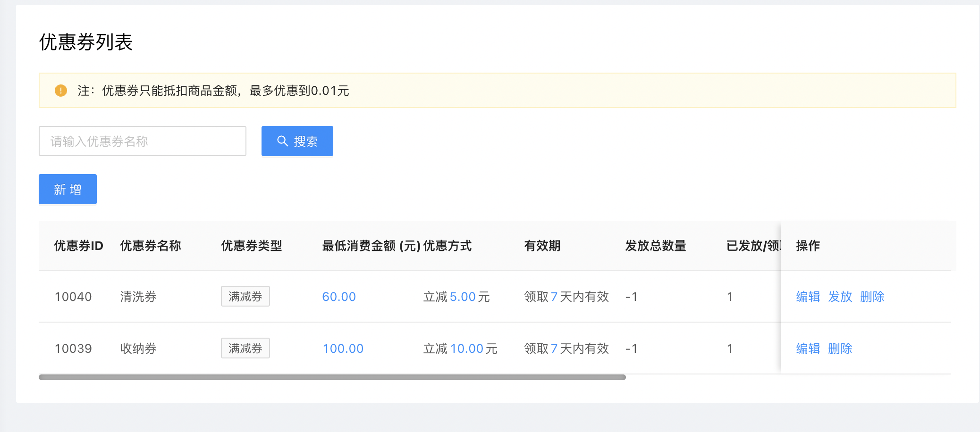Focus the coupon name search field
980x432 pixels.
(x=142, y=141)
